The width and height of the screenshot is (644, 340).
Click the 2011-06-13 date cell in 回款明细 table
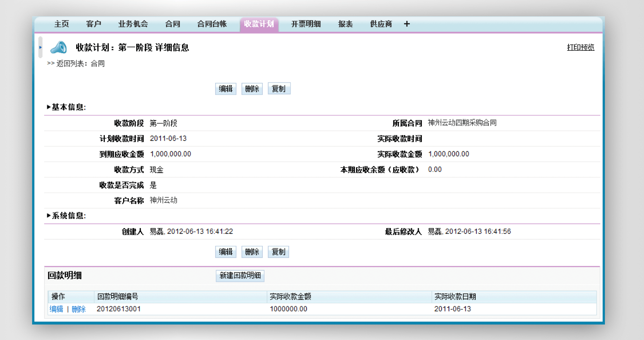click(452, 309)
